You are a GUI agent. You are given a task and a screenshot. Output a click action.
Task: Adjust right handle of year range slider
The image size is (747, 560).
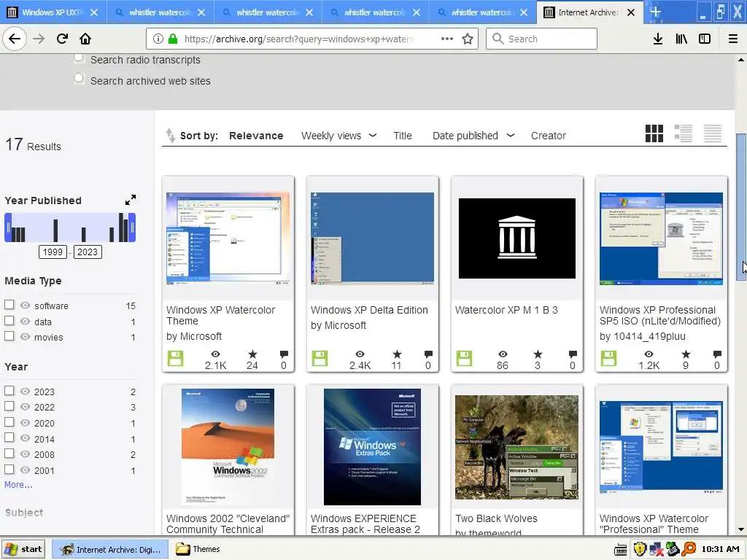click(x=133, y=227)
